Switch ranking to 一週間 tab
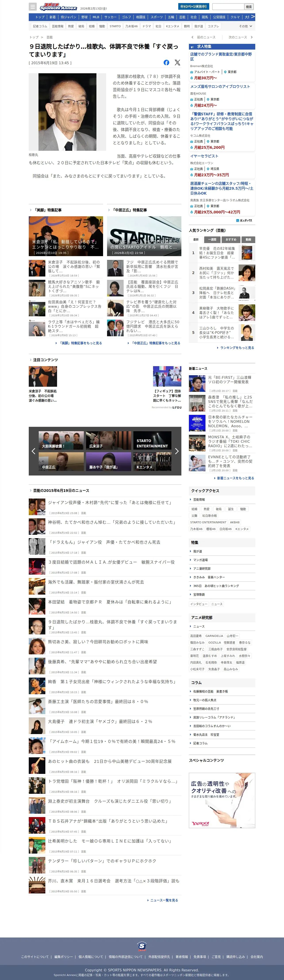Screen dimensions: 284x980 point(212,240)
